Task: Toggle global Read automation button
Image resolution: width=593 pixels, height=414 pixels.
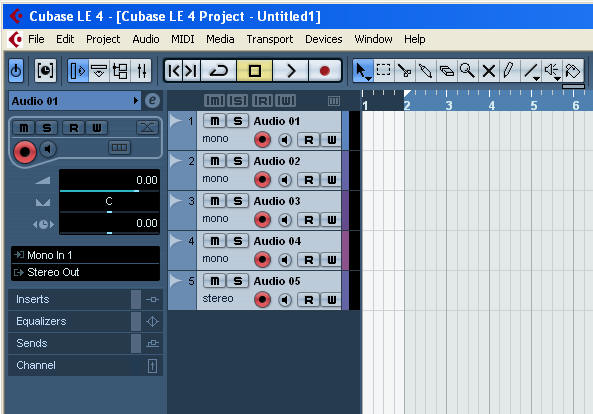Action: 262,101
